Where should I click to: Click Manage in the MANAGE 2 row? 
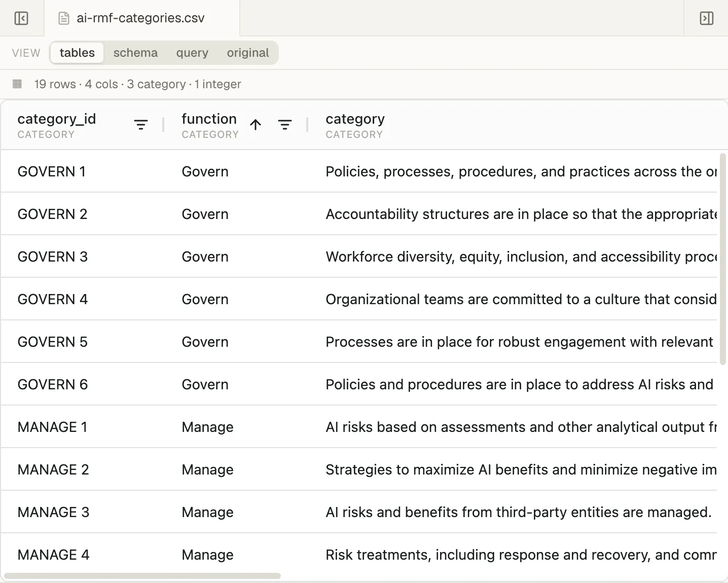[207, 470]
